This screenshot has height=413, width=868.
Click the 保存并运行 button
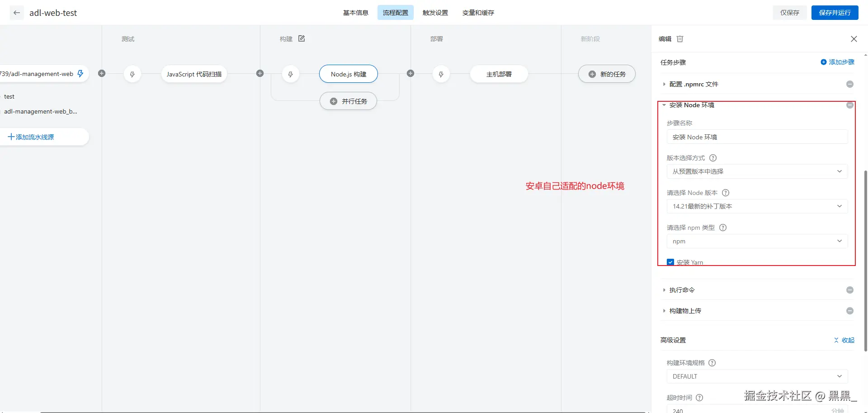[x=835, y=13]
